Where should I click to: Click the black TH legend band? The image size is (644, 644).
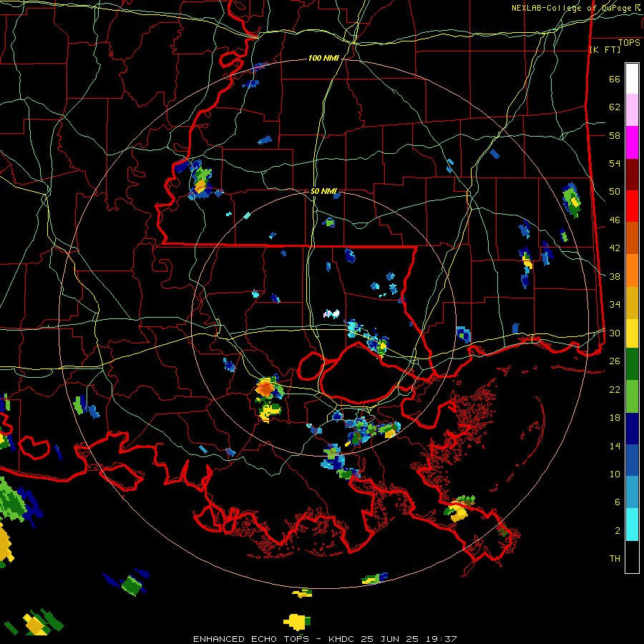(632, 557)
